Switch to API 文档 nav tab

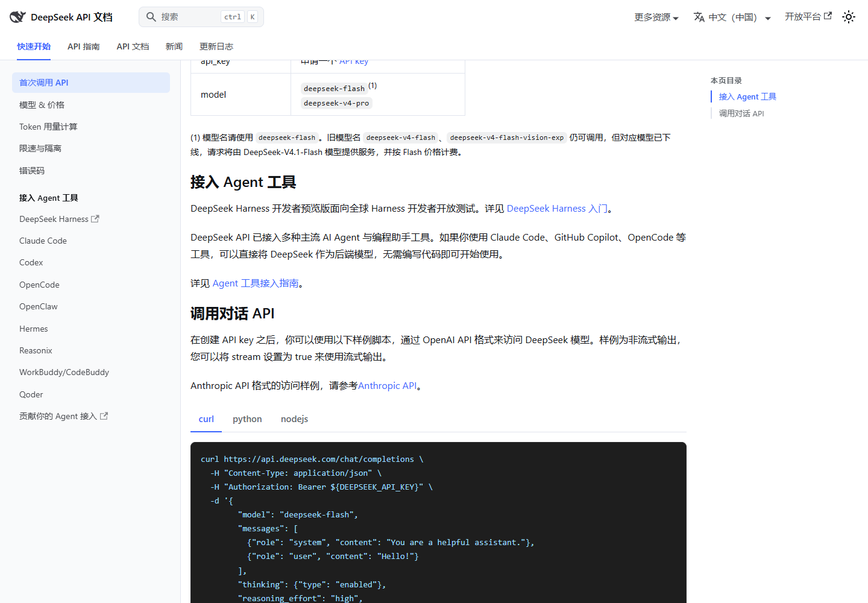click(x=133, y=46)
